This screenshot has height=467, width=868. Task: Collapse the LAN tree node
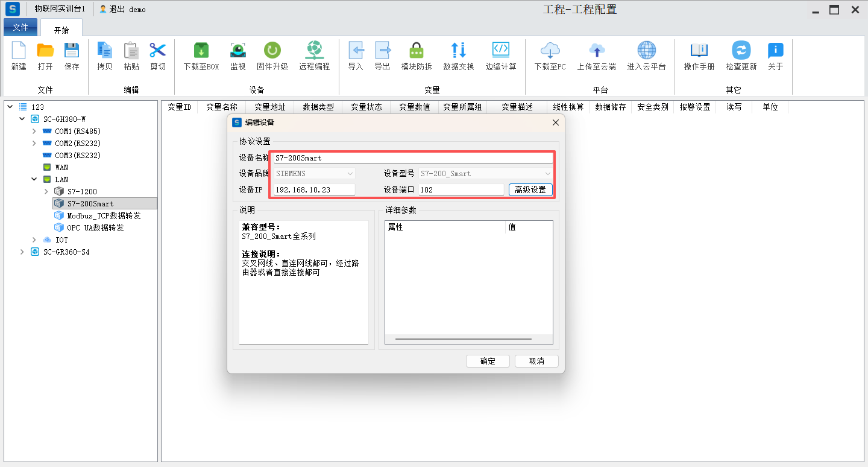(34, 180)
